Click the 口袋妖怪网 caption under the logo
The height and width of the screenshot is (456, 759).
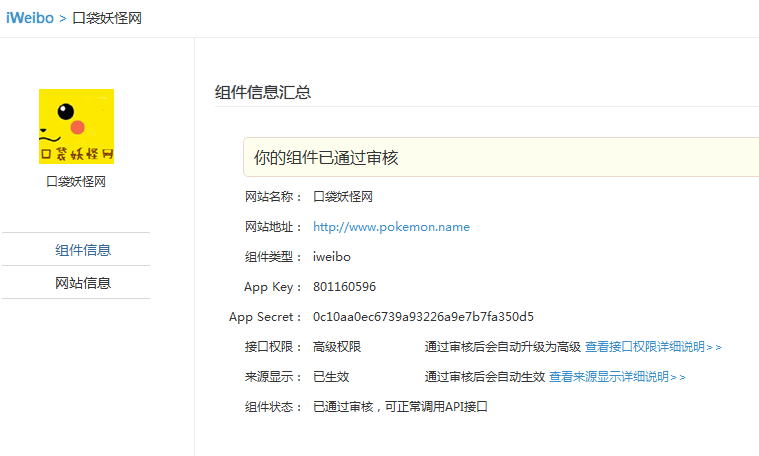tap(76, 182)
